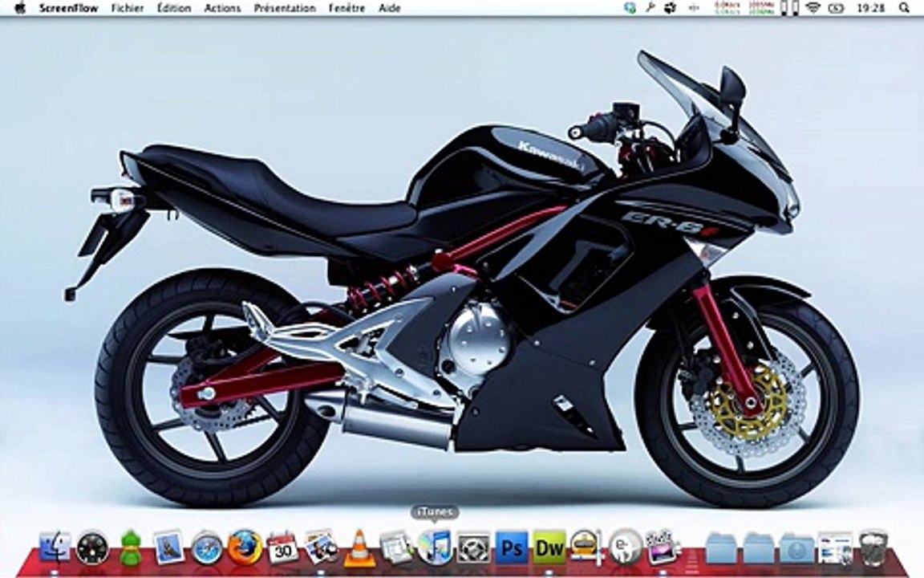Screen dimensions: 924x578
Task: Open the Mail stamp icon in dock
Action: [x=170, y=547]
